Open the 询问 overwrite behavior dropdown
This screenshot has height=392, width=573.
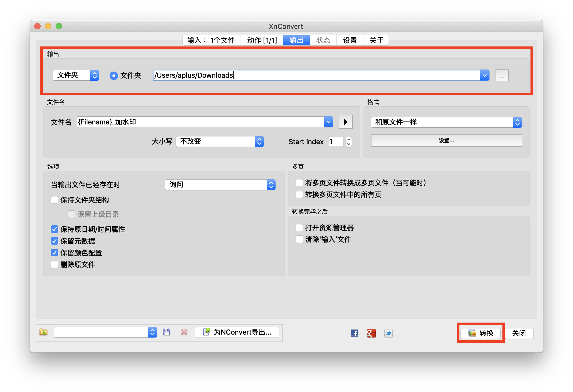pos(220,185)
